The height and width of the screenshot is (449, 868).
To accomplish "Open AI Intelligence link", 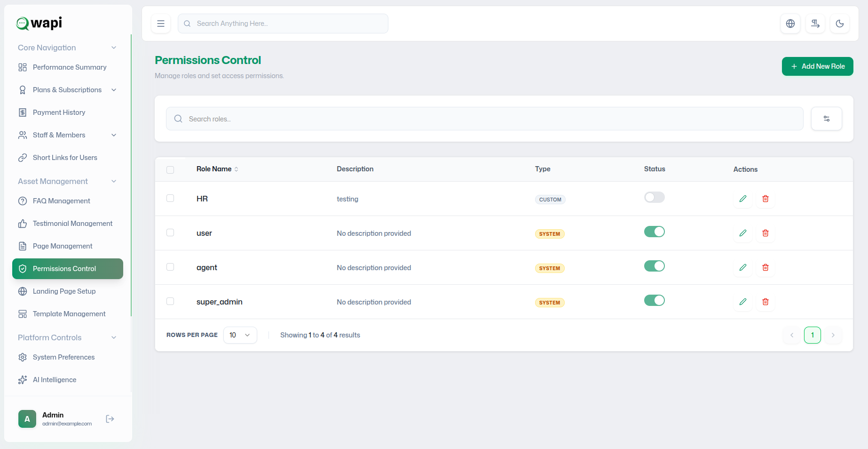I will [x=68, y=380].
